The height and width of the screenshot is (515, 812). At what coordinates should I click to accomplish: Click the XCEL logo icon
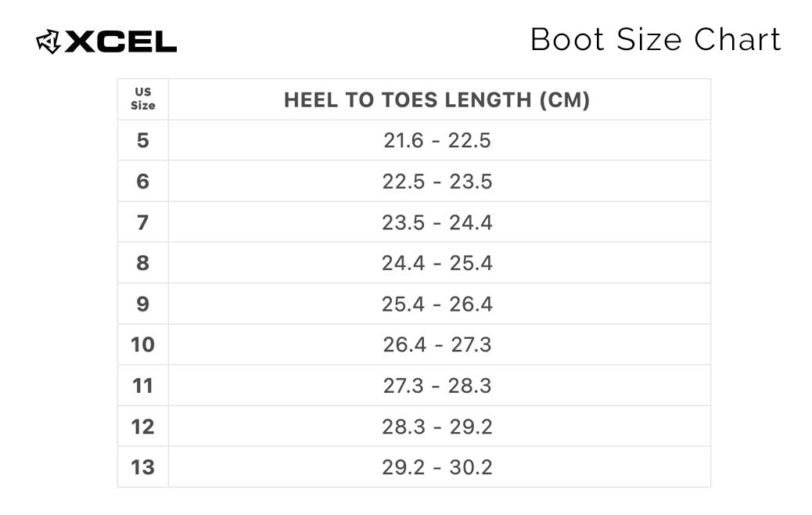(49, 41)
